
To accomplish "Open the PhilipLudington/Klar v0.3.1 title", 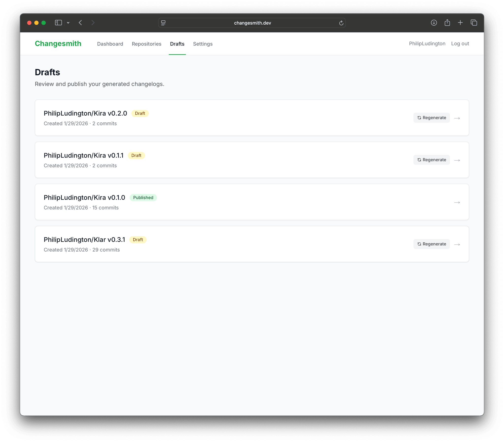I will point(84,240).
